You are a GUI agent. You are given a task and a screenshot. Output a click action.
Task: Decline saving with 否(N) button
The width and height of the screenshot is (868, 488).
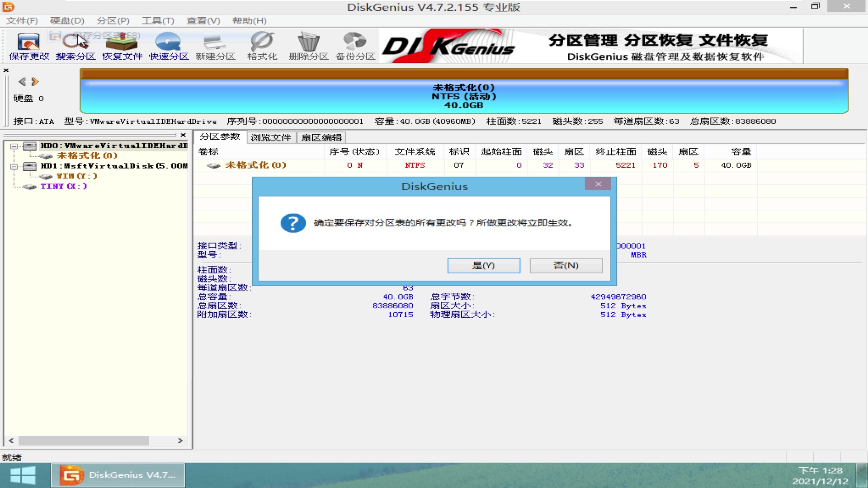[566, 265]
